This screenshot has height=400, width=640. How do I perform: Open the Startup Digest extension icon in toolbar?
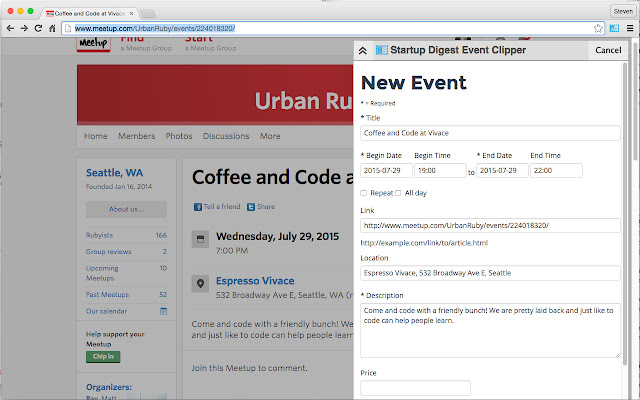(614, 28)
